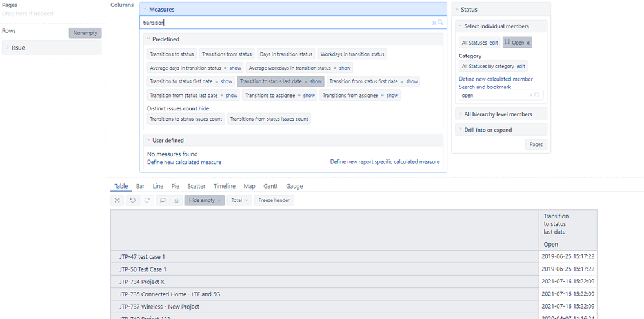Switch to the Gauge chart tab
This screenshot has height=319, width=644.
[294, 186]
